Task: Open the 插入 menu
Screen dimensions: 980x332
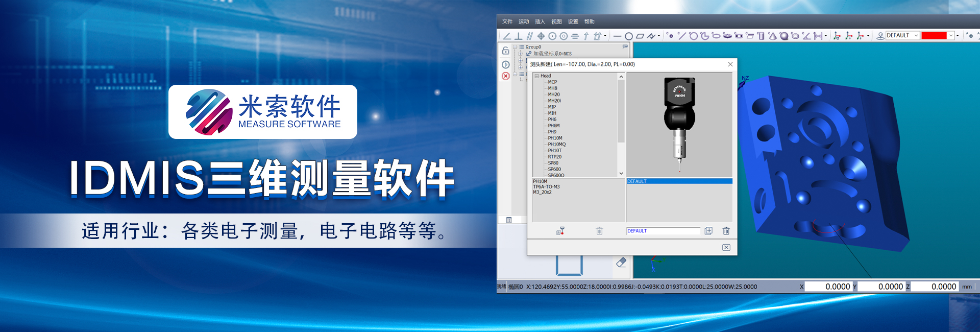Action: [x=540, y=21]
